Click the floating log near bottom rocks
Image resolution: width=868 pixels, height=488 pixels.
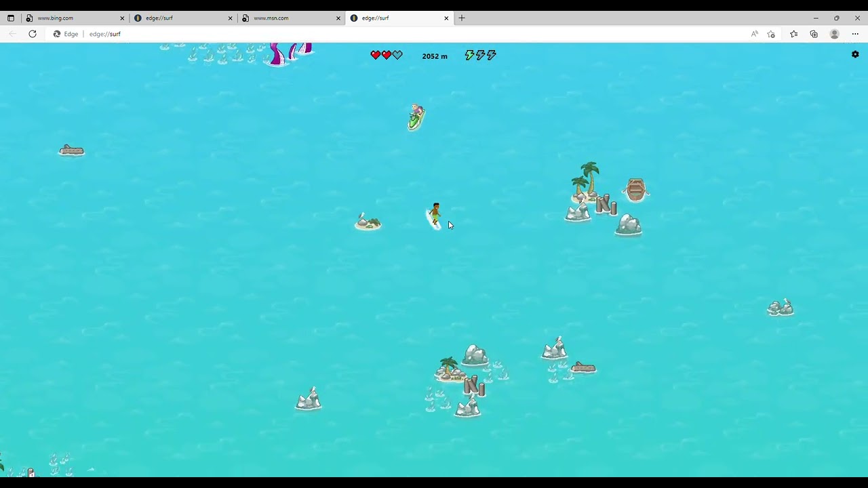pyautogui.click(x=583, y=368)
